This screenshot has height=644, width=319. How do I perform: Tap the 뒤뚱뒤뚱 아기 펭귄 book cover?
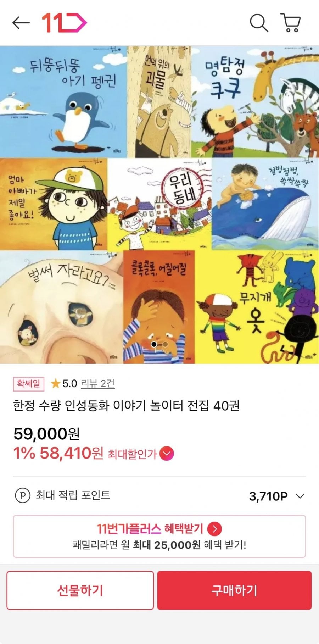63,102
